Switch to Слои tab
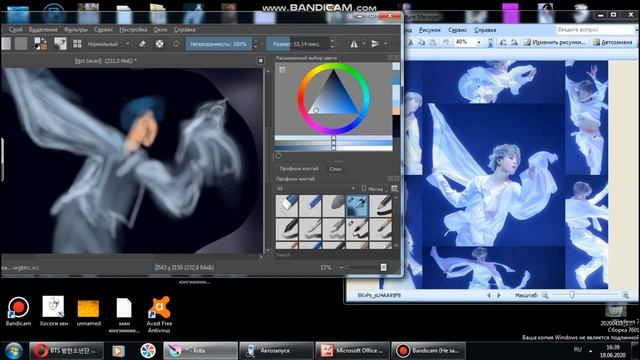This screenshot has width=640, height=360. 336,168
